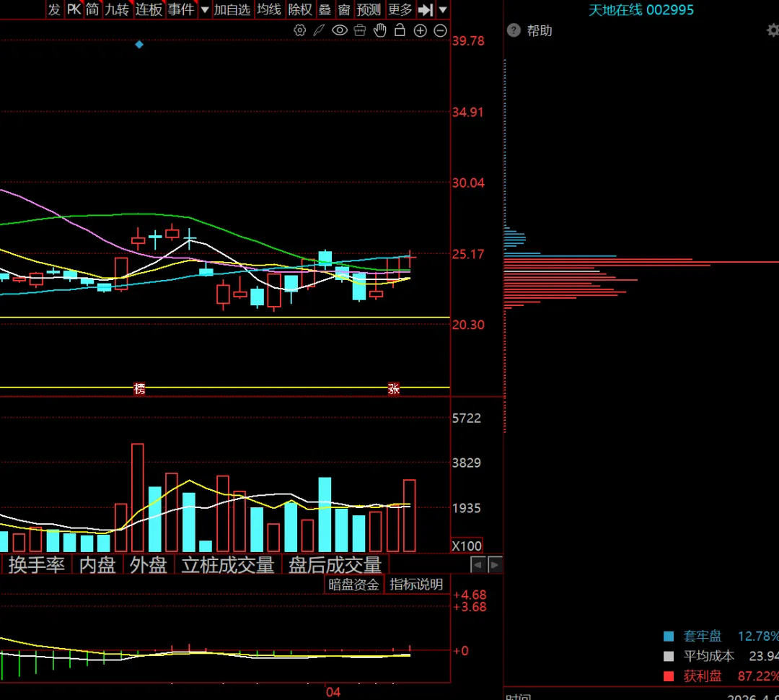Click the 榜 marker on chart
Screen dimensions: 779x700
coord(140,388)
